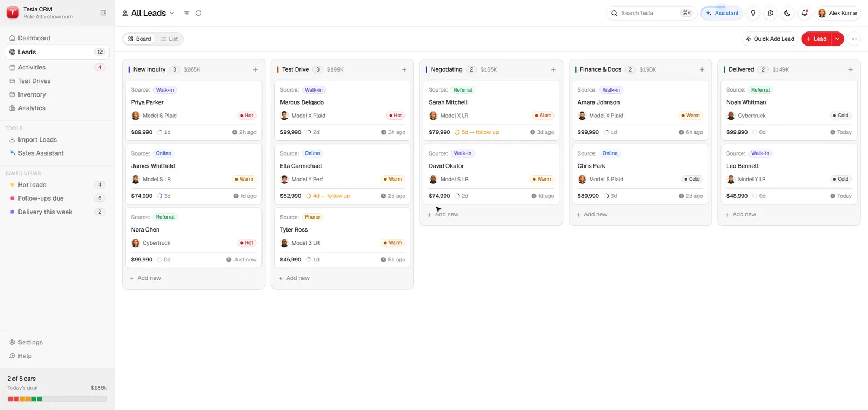This screenshot has width=868, height=410.
Task: Select the Follow-ups due saved view
Action: [57, 198]
